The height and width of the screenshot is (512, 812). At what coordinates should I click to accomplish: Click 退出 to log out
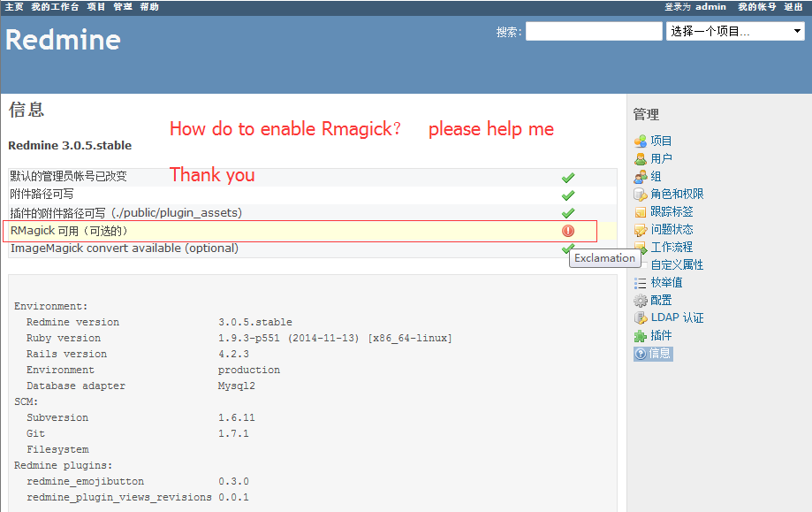click(793, 7)
